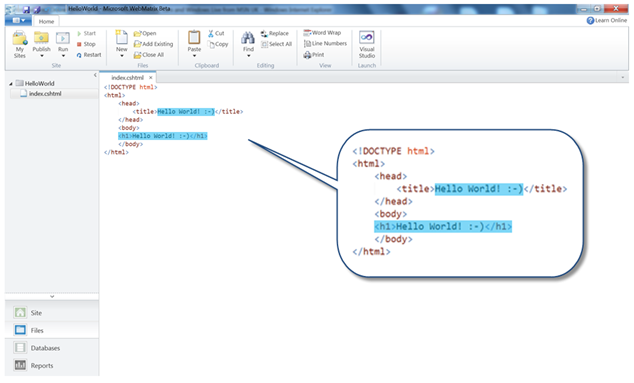Switch to Files workspace
This screenshot has height=383, width=634.
52,330
